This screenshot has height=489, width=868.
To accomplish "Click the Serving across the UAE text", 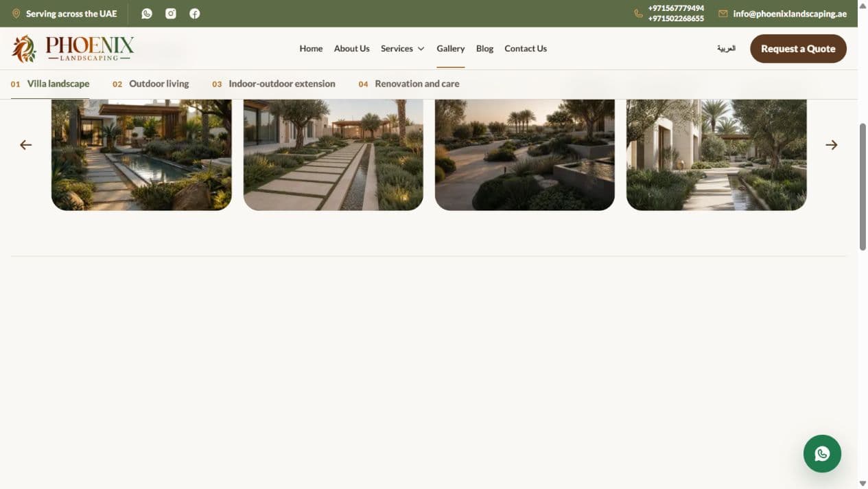I will [x=71, y=14].
